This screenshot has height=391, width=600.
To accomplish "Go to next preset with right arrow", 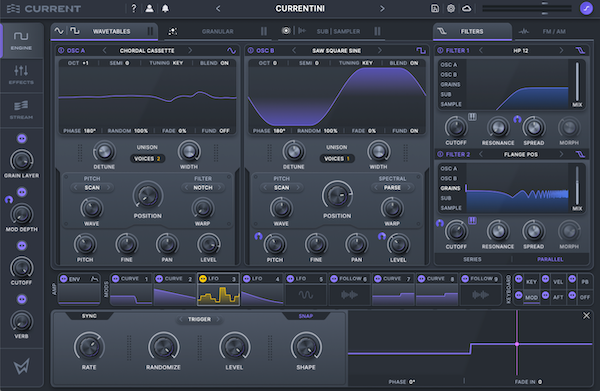I will [382, 8].
